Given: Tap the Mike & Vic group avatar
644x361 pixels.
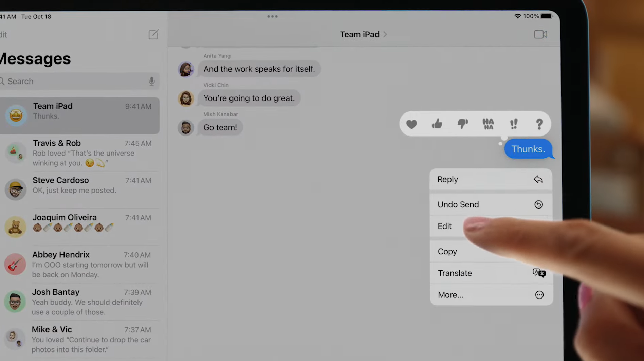Looking at the screenshot, I should click(15, 339).
